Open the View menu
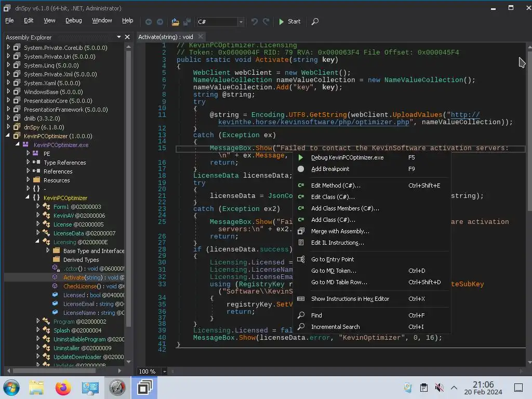The height and width of the screenshot is (399, 532). [49, 20]
